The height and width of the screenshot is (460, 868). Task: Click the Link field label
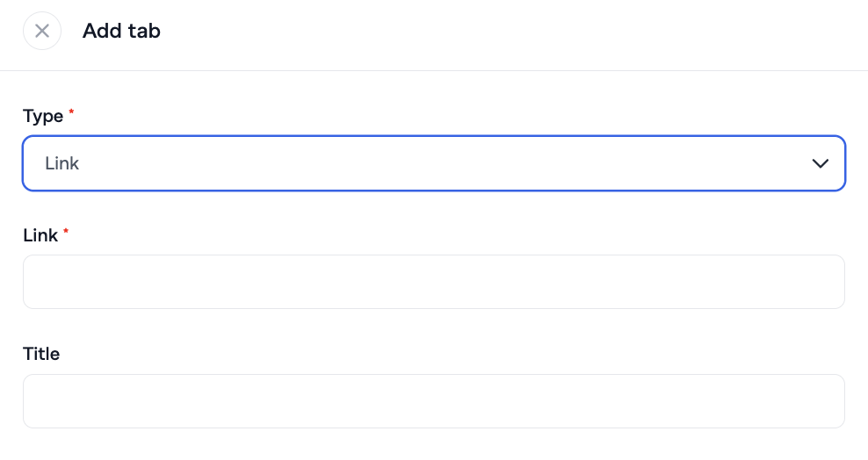40,235
